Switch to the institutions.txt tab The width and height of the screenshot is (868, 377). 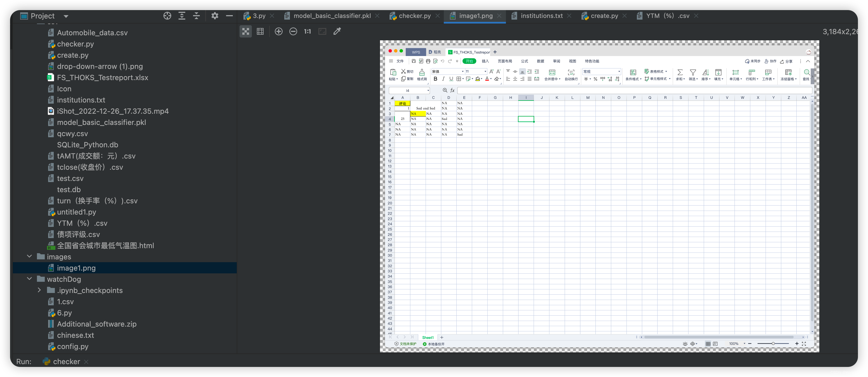tap(541, 16)
